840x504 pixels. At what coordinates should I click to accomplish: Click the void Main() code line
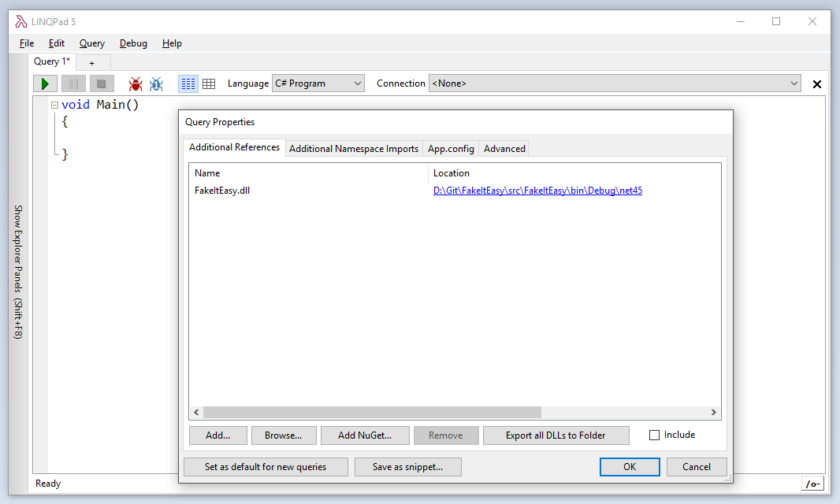(100, 105)
